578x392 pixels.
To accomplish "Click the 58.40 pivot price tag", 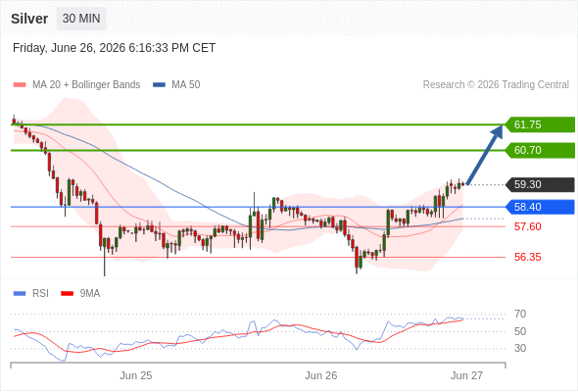I will coord(540,207).
